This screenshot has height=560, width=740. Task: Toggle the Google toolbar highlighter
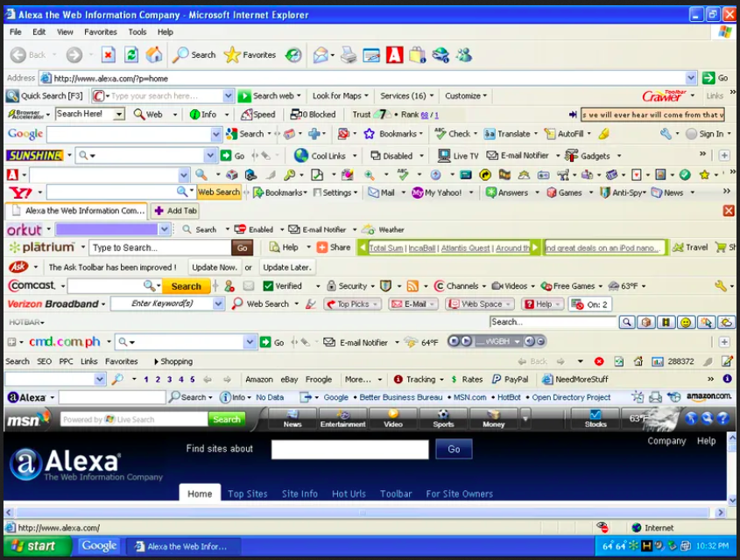(x=603, y=134)
